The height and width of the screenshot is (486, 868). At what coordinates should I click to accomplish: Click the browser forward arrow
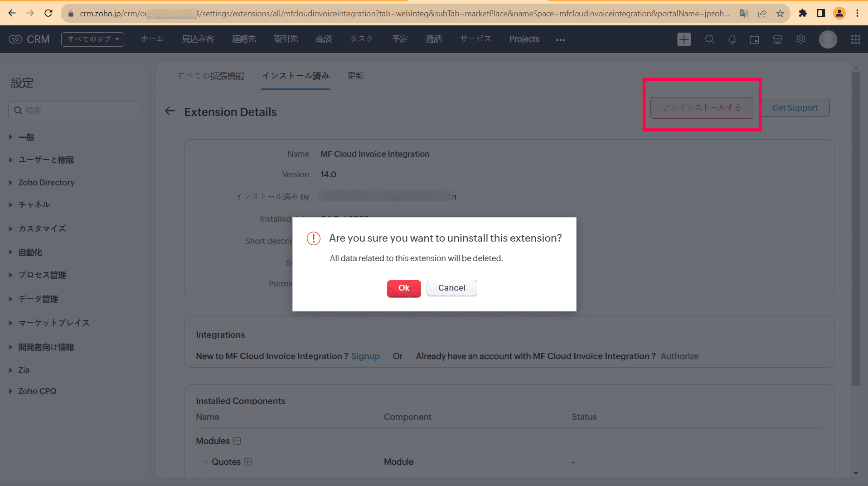30,13
